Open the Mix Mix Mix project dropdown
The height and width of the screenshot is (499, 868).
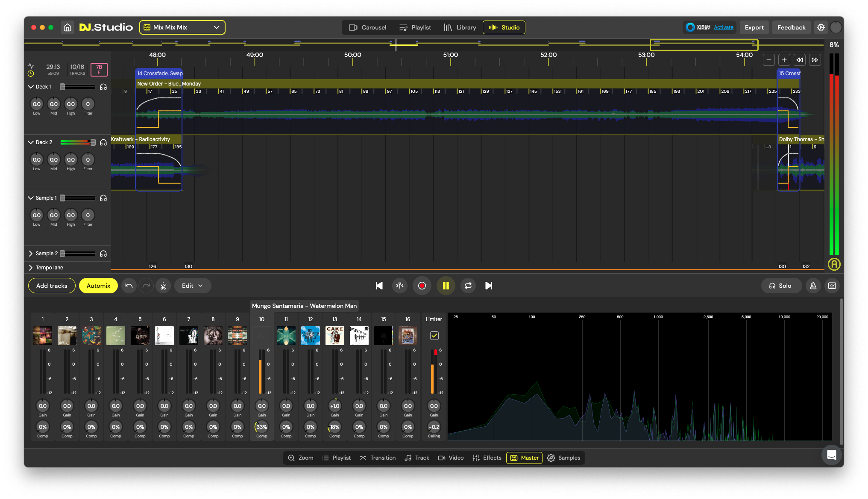(x=182, y=27)
